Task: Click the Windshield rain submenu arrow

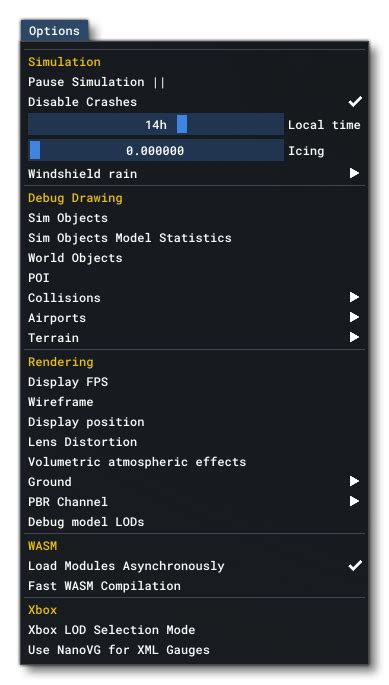Action: coord(354,173)
